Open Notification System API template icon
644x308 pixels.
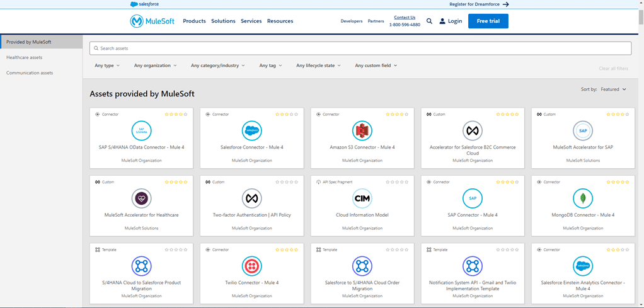pos(473,266)
